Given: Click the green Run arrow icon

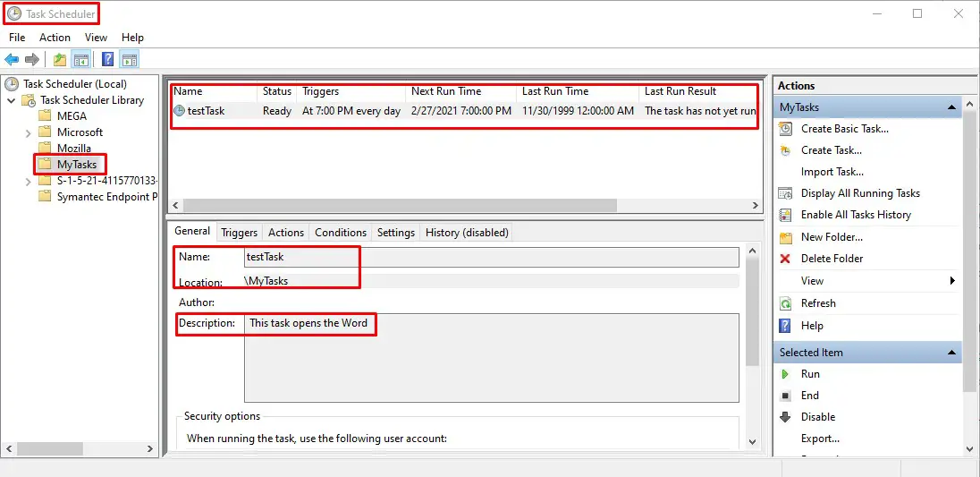Looking at the screenshot, I should (x=785, y=374).
